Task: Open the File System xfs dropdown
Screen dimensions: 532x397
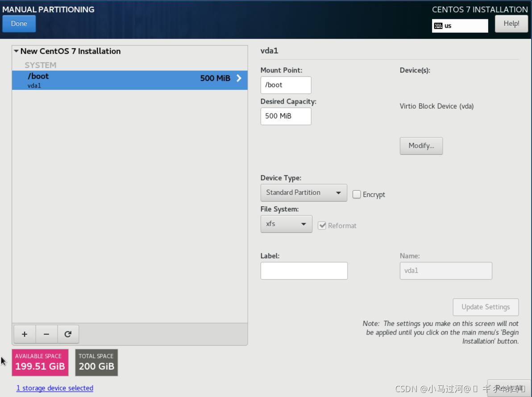Action: (x=286, y=224)
